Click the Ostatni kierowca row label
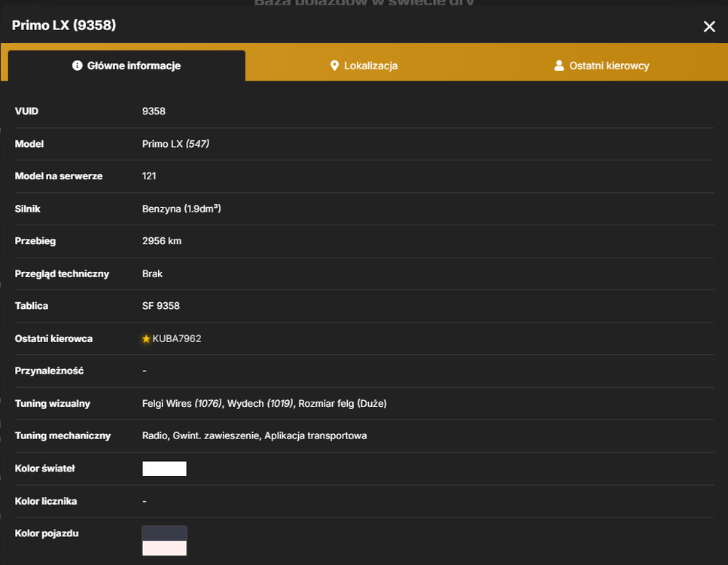This screenshot has height=565, width=728. [x=53, y=339]
